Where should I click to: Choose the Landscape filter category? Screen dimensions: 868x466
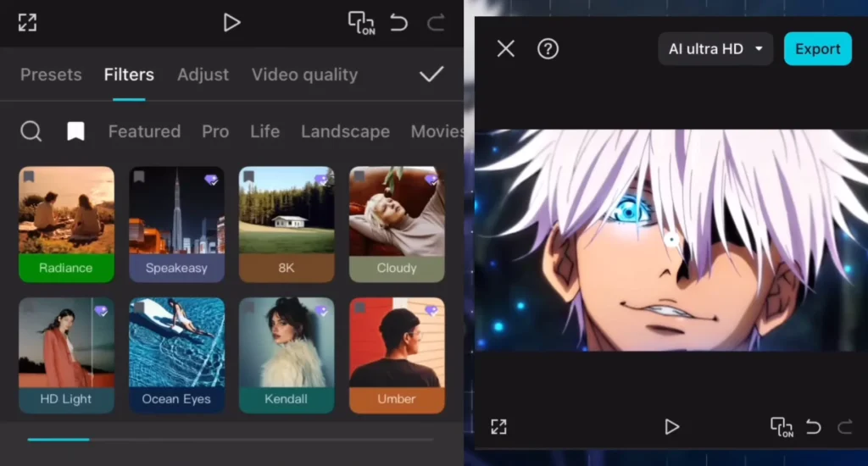point(346,131)
